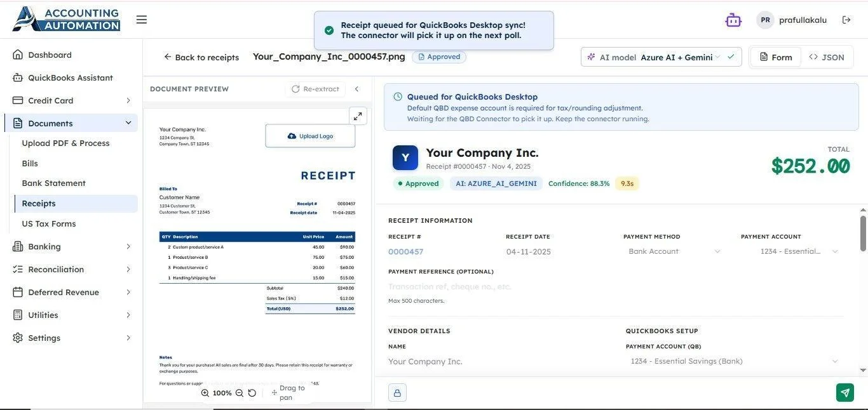Collapse the document preview panel arrow
The height and width of the screenshot is (410, 868).
[356, 89]
